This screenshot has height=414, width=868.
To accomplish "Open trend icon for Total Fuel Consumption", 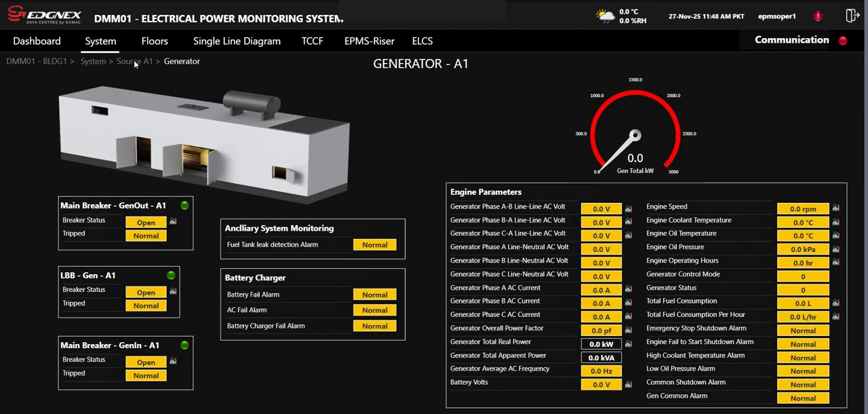I will click(835, 303).
